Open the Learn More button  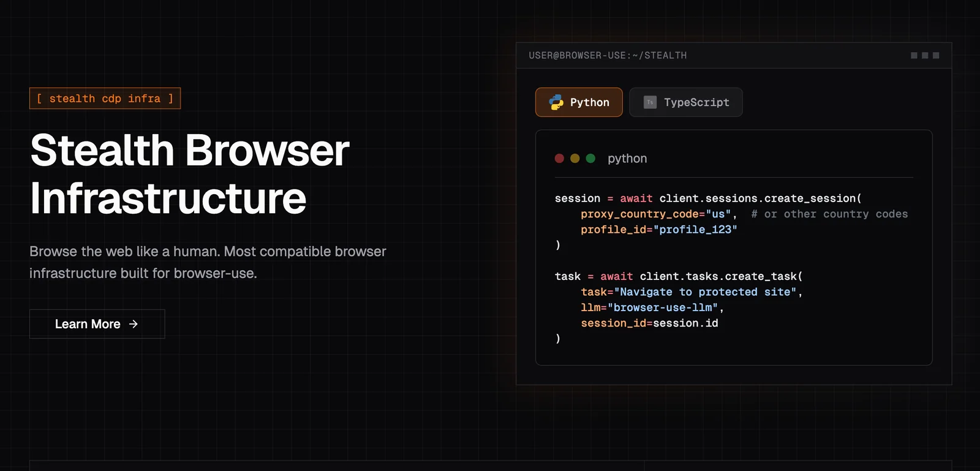pyautogui.click(x=97, y=324)
